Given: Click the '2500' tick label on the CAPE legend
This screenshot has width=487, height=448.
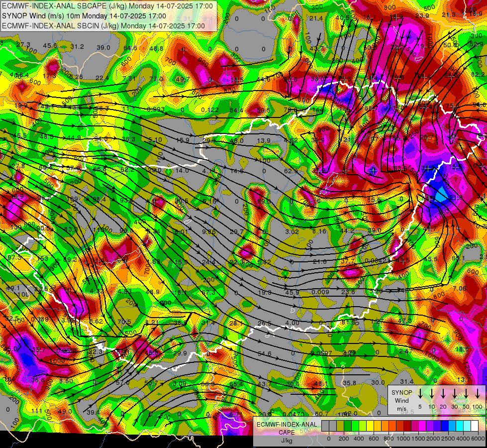Looking at the screenshot, I should (448, 439).
